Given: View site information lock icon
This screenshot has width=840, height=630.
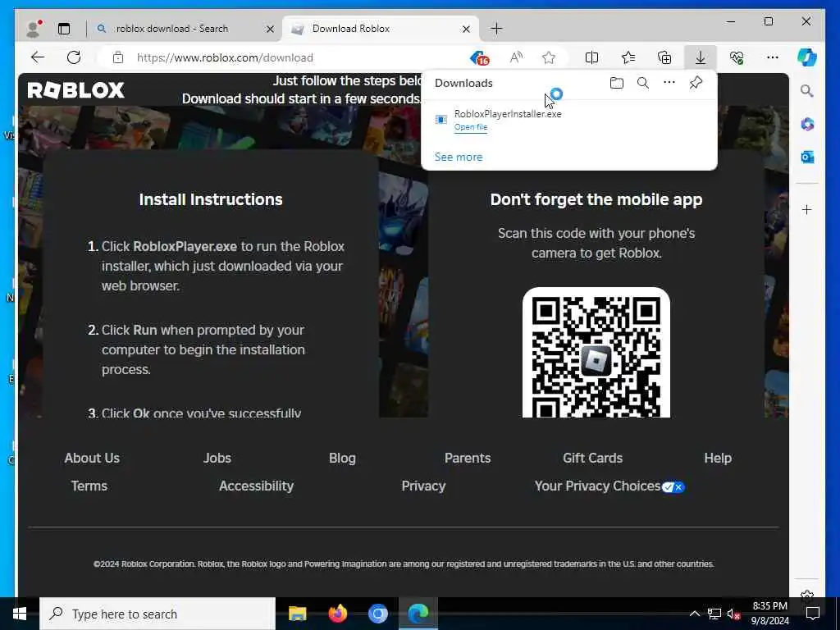Looking at the screenshot, I should click(118, 57).
